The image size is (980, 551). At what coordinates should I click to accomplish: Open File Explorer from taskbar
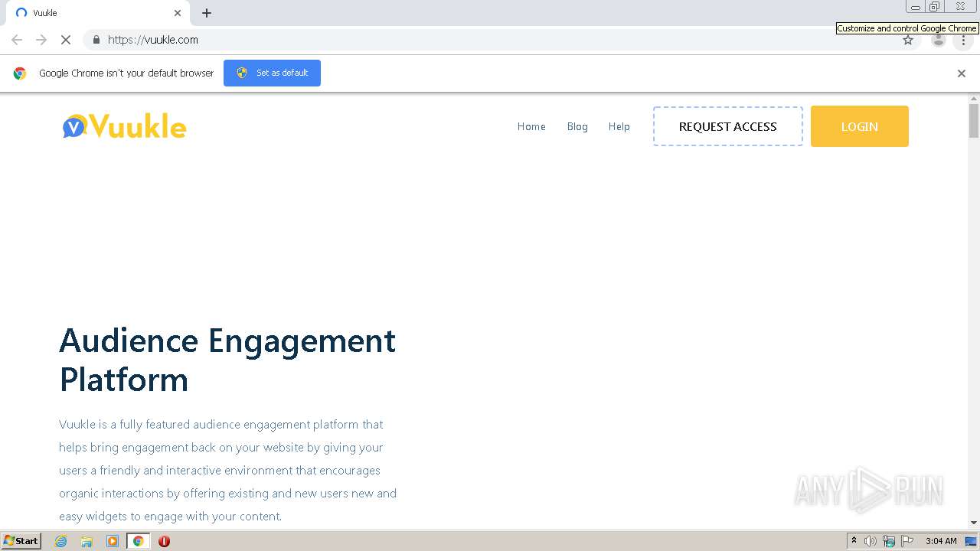[x=87, y=541]
